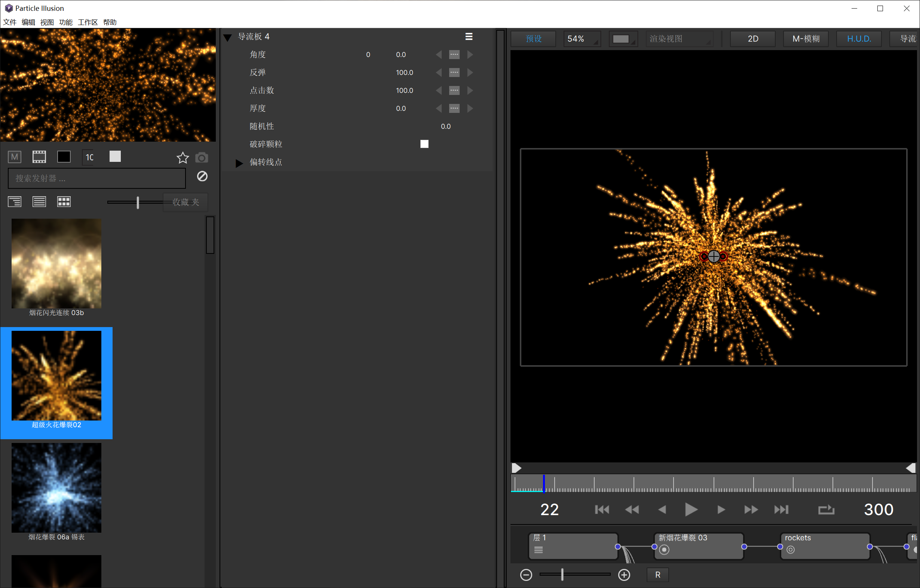Open keyframe options for 厚度

[454, 108]
